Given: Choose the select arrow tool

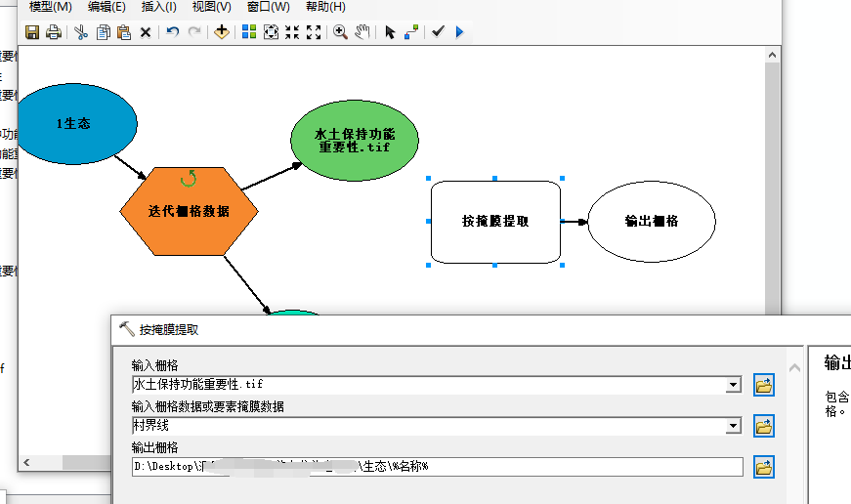Looking at the screenshot, I should [390, 32].
